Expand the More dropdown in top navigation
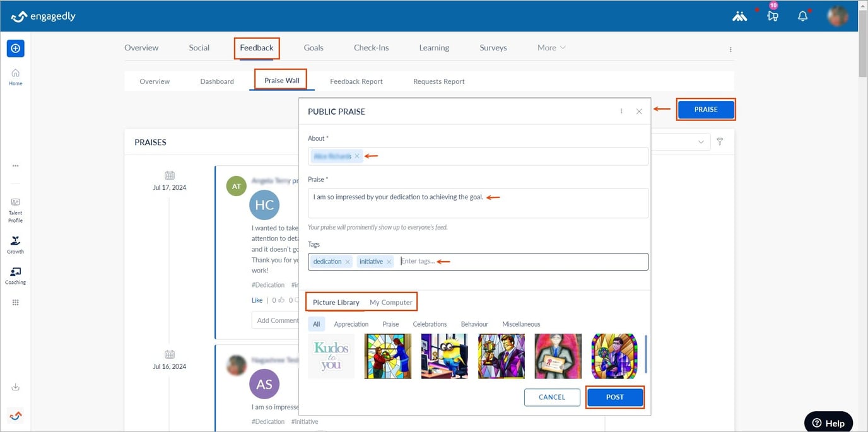The width and height of the screenshot is (868, 432). (x=551, y=47)
